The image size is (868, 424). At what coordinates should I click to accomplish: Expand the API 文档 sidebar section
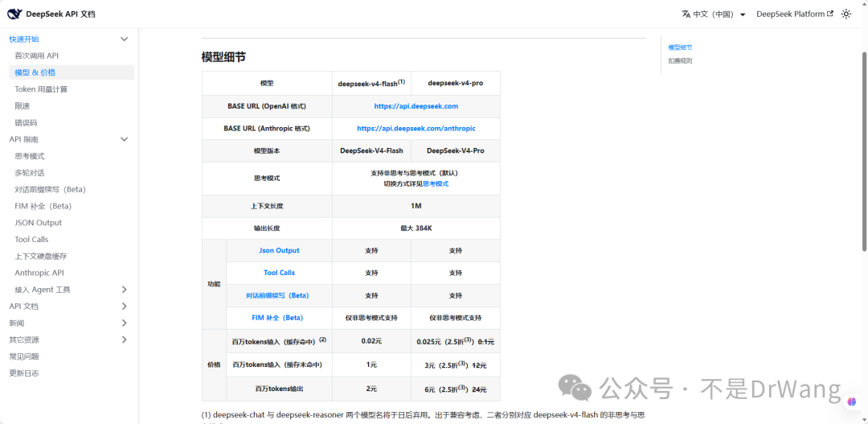(x=124, y=306)
